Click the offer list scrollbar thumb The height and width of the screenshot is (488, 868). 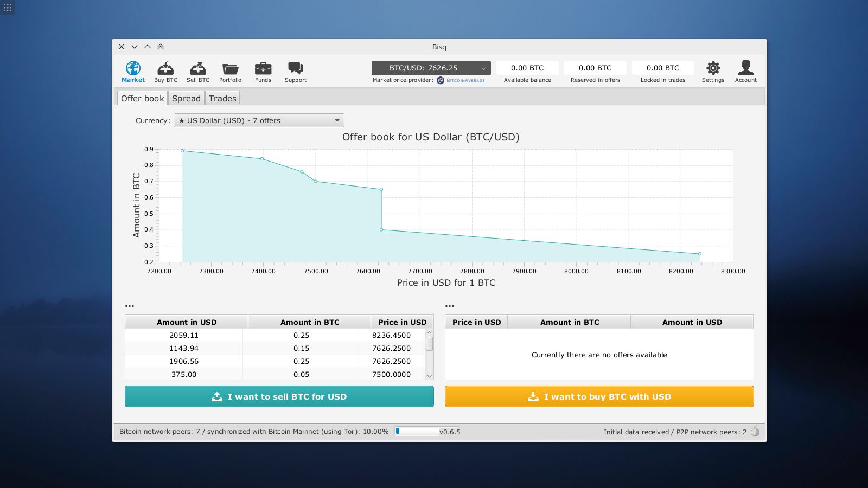(x=429, y=344)
